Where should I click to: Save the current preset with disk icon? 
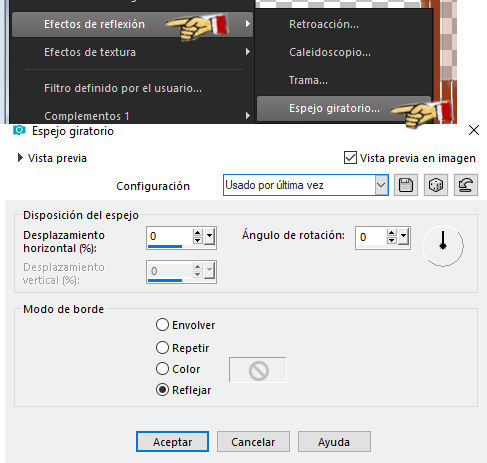[406, 185]
